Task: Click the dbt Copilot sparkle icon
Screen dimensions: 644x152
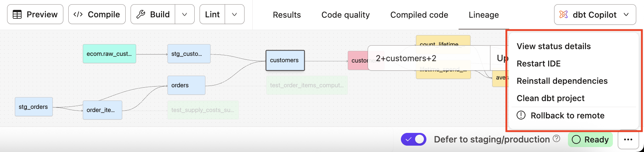Action: pos(563,14)
